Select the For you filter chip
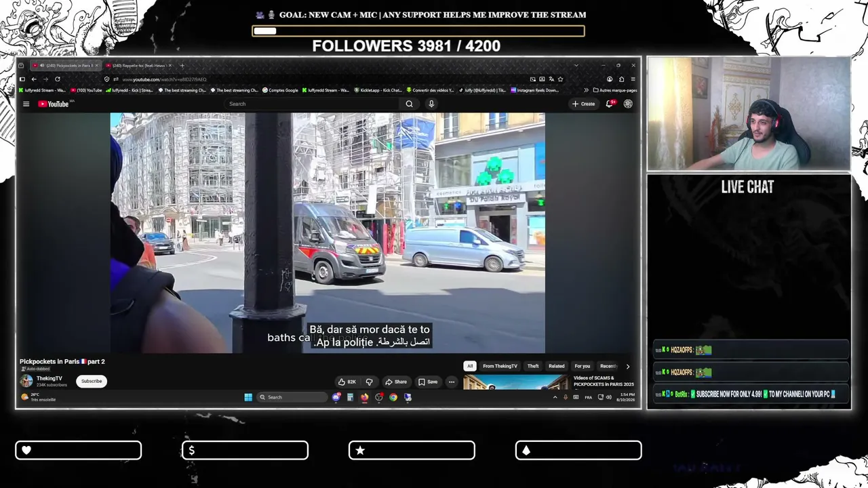This screenshot has height=488, width=868. pyautogui.click(x=583, y=366)
